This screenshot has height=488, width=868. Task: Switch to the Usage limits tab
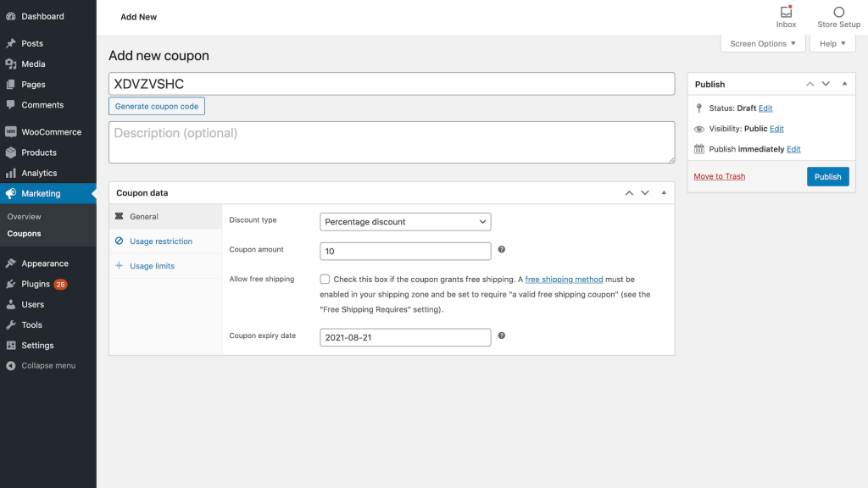click(152, 266)
